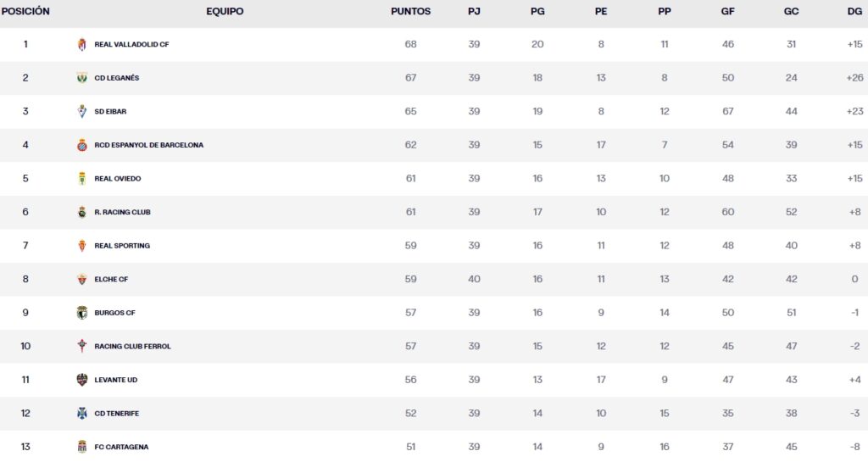868x462 pixels.
Task: Open the FC Cartagena team link
Action: [x=121, y=447]
